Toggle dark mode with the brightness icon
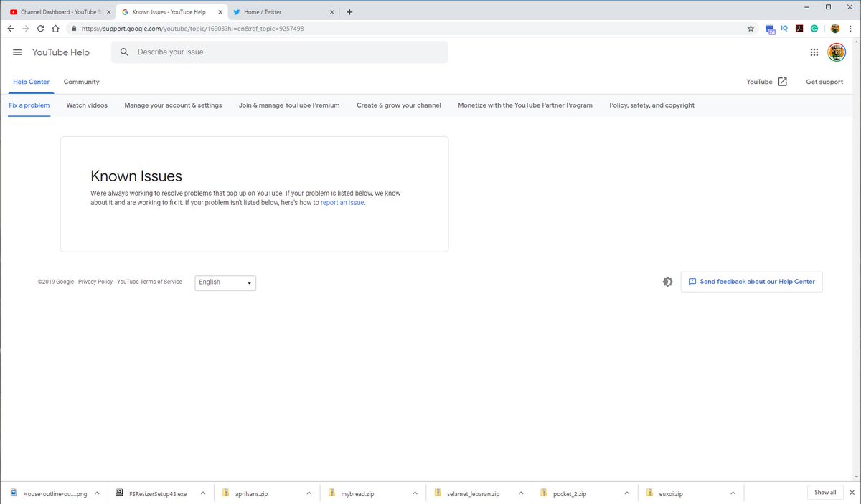This screenshot has width=861, height=504. (667, 282)
